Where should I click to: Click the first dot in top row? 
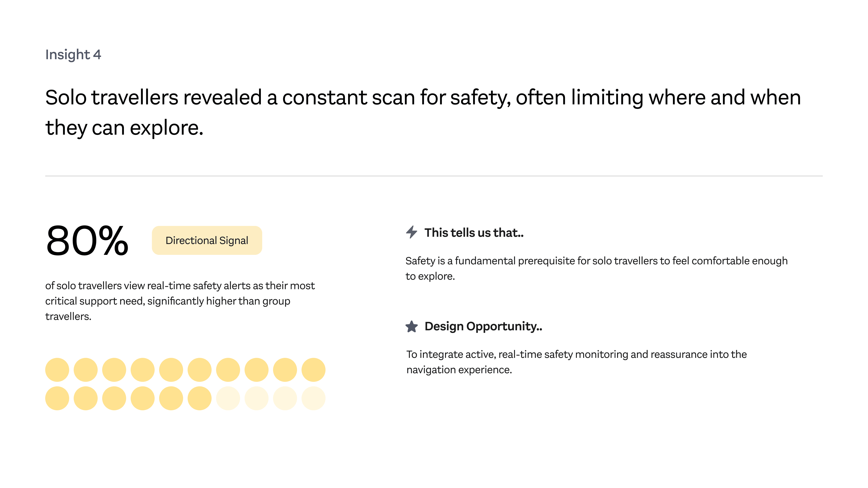click(x=57, y=370)
